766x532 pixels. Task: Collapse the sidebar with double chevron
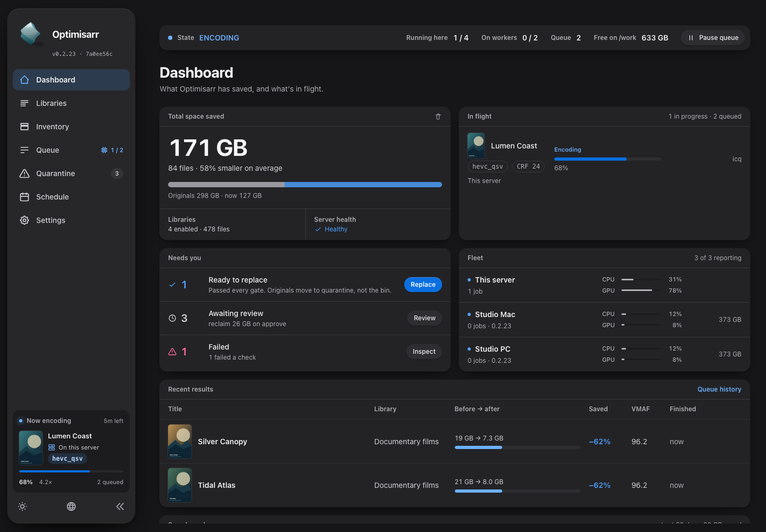[120, 506]
